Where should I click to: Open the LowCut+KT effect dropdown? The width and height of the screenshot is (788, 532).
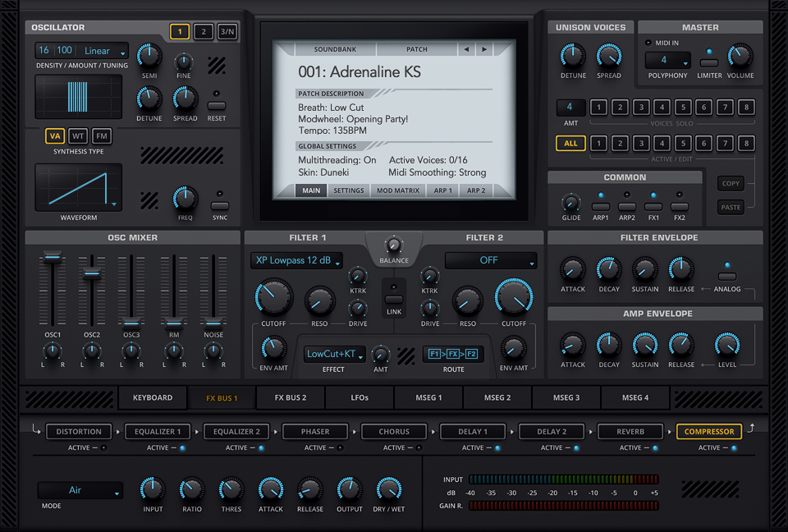pos(334,354)
